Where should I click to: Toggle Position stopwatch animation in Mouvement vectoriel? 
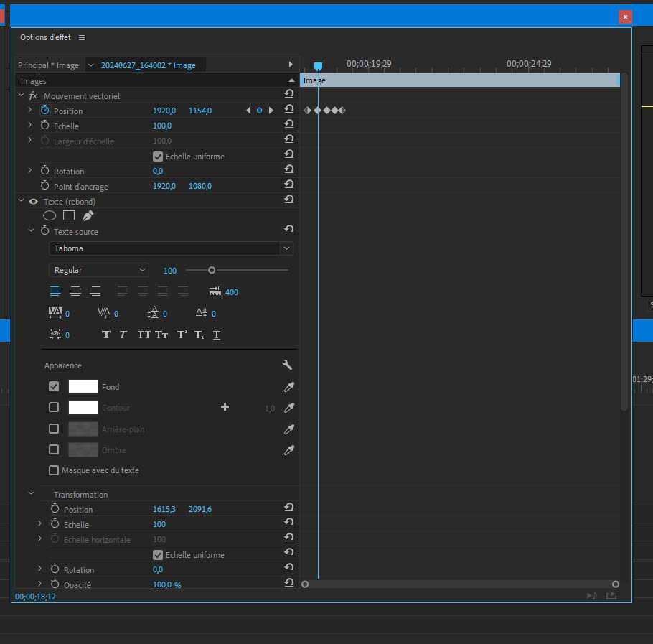(44, 111)
